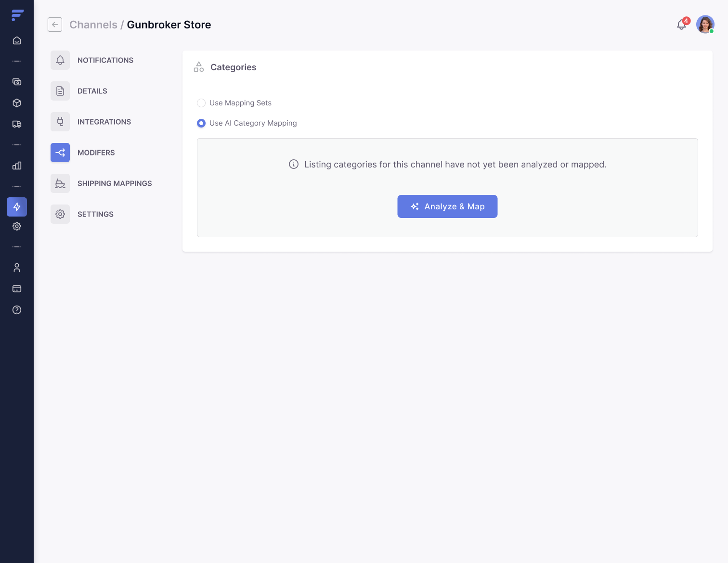Open the shipping truck icon
The image size is (728, 563).
click(x=17, y=124)
